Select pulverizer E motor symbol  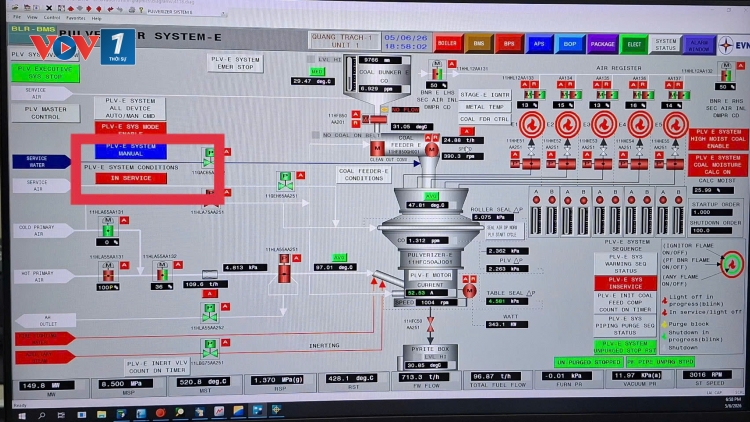[x=469, y=290]
